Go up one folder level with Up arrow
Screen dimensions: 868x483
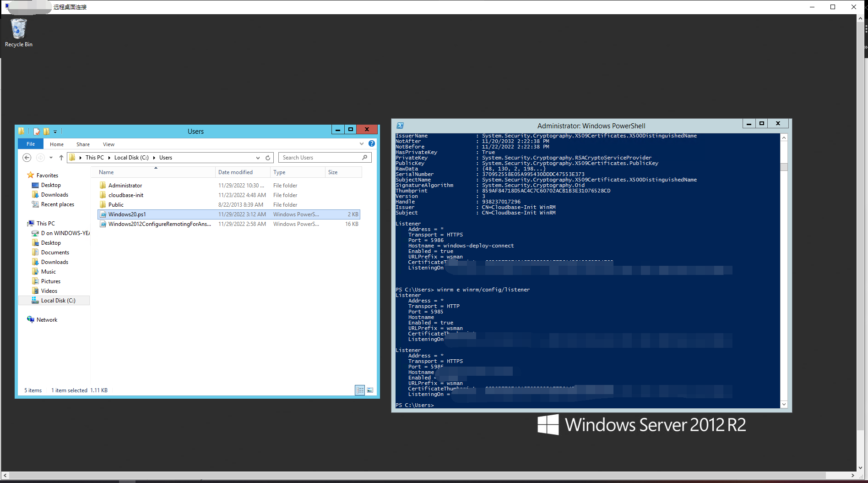pos(61,158)
